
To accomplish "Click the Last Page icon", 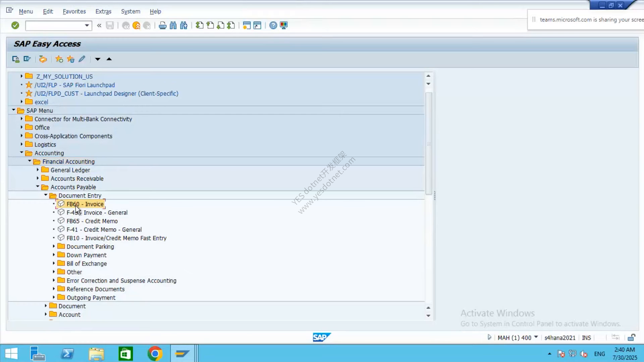I will [231, 25].
